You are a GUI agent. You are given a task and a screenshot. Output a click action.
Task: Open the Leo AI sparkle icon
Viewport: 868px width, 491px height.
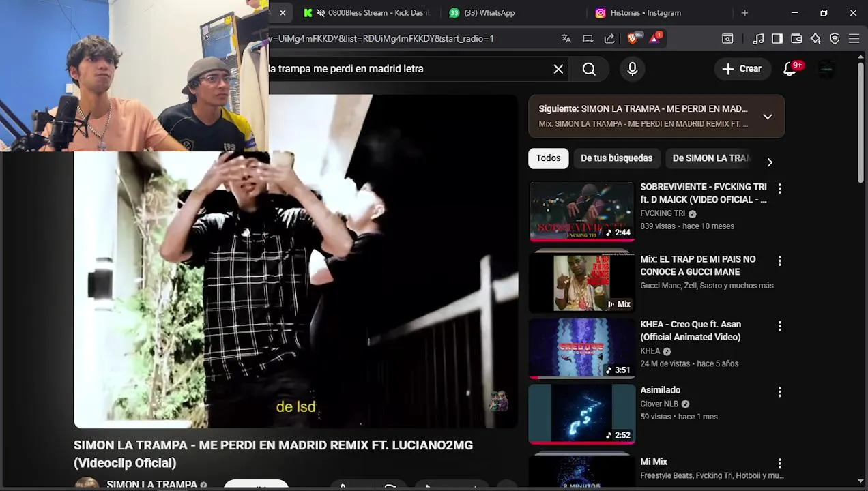815,39
